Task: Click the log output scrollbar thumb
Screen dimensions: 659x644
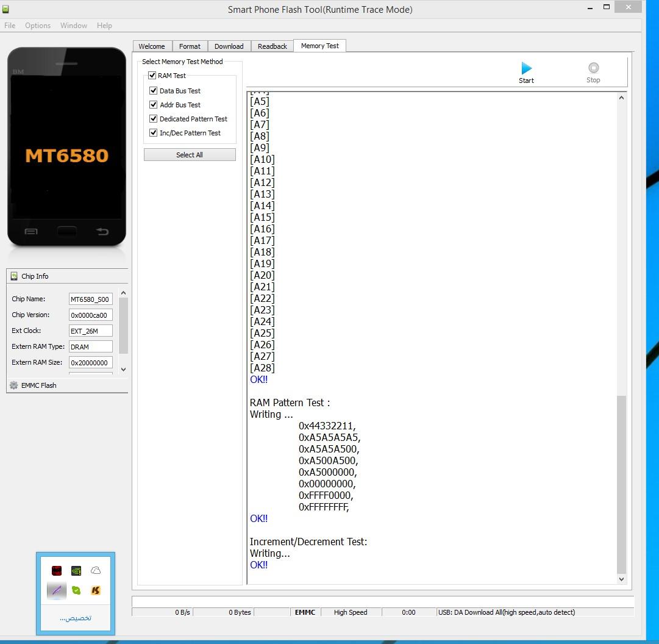Action: coord(621,484)
